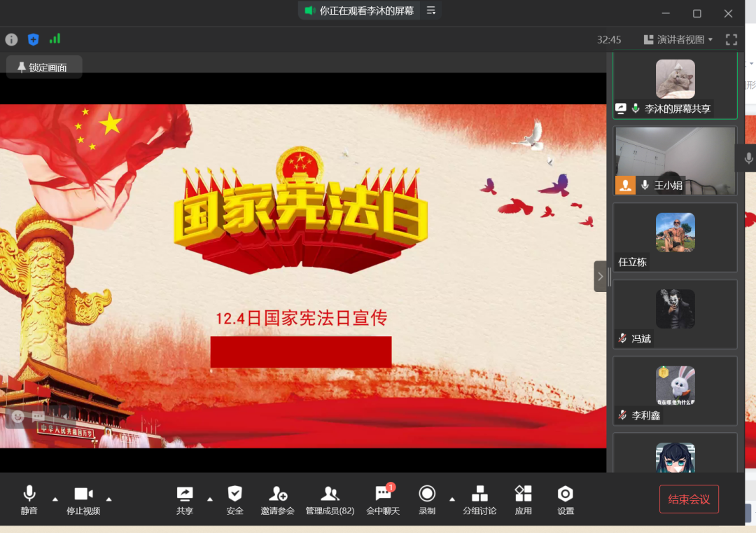Open meeting settings via 设置

click(565, 499)
